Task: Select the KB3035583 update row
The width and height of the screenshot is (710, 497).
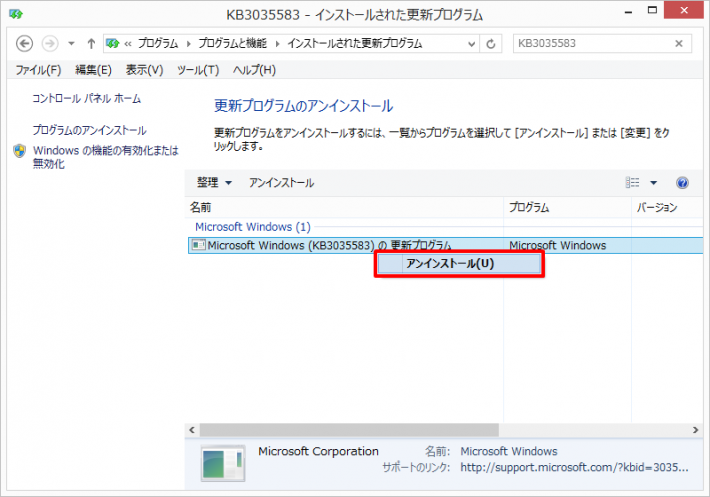Action: (x=446, y=245)
